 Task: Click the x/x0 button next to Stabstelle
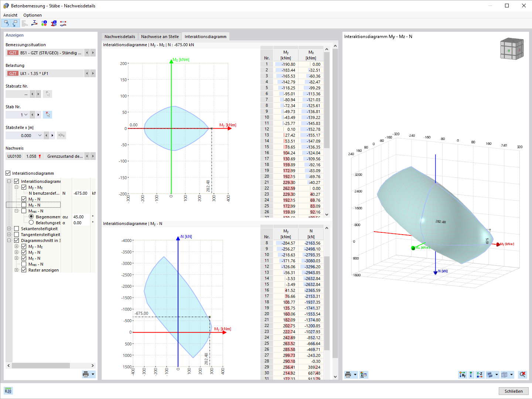(x=61, y=135)
